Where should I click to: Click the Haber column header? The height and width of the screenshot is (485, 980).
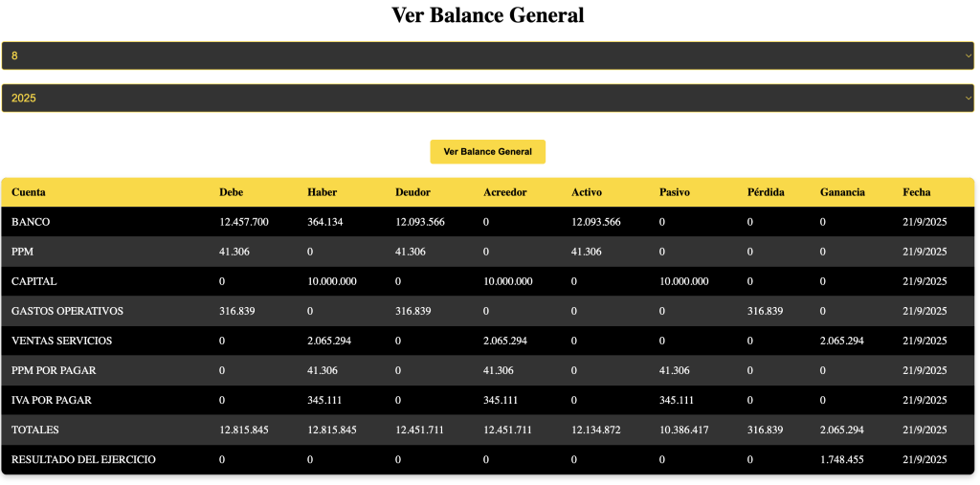[322, 192]
